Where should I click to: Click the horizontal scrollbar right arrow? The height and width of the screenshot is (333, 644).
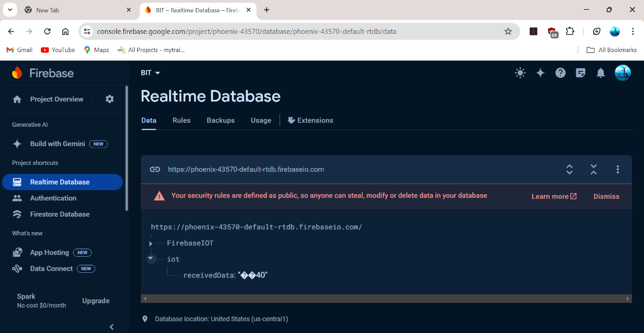(628, 299)
